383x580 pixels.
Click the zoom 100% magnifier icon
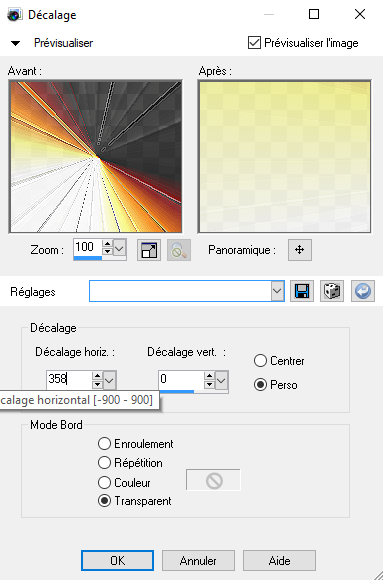(x=179, y=250)
